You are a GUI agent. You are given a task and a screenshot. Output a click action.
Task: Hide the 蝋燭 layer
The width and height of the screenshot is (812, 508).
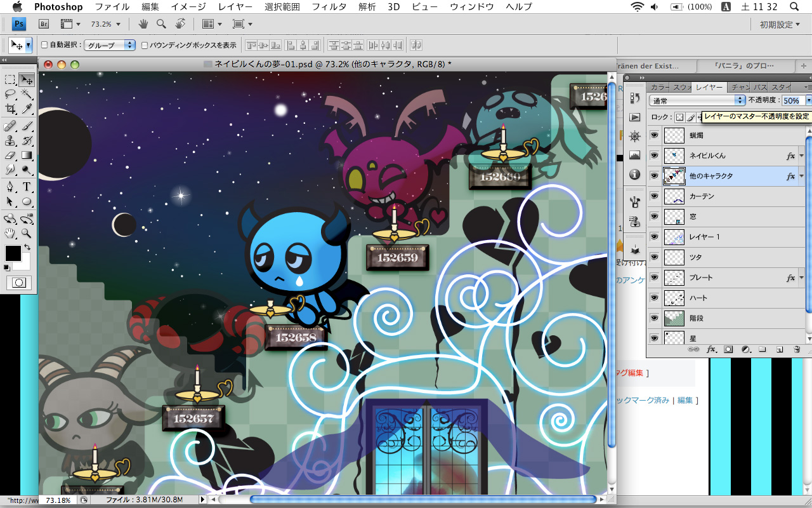(x=654, y=135)
